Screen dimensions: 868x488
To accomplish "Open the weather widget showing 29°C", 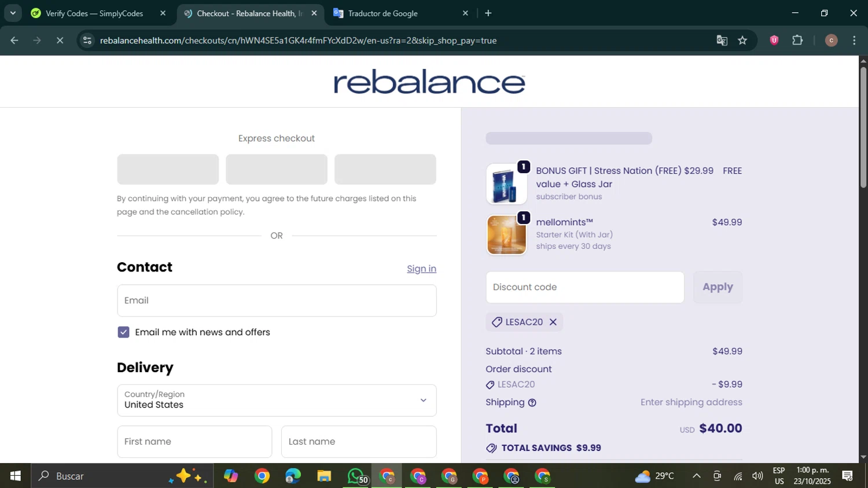I will (655, 476).
